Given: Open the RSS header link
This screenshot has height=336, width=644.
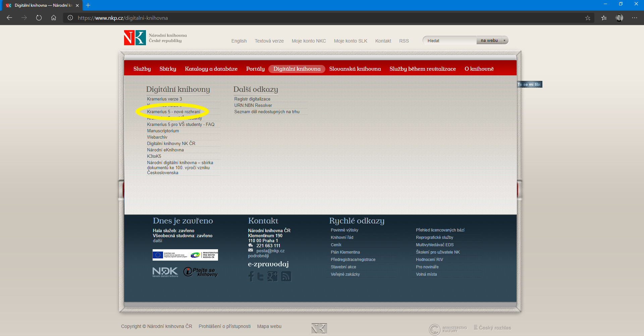Looking at the screenshot, I should pyautogui.click(x=404, y=41).
